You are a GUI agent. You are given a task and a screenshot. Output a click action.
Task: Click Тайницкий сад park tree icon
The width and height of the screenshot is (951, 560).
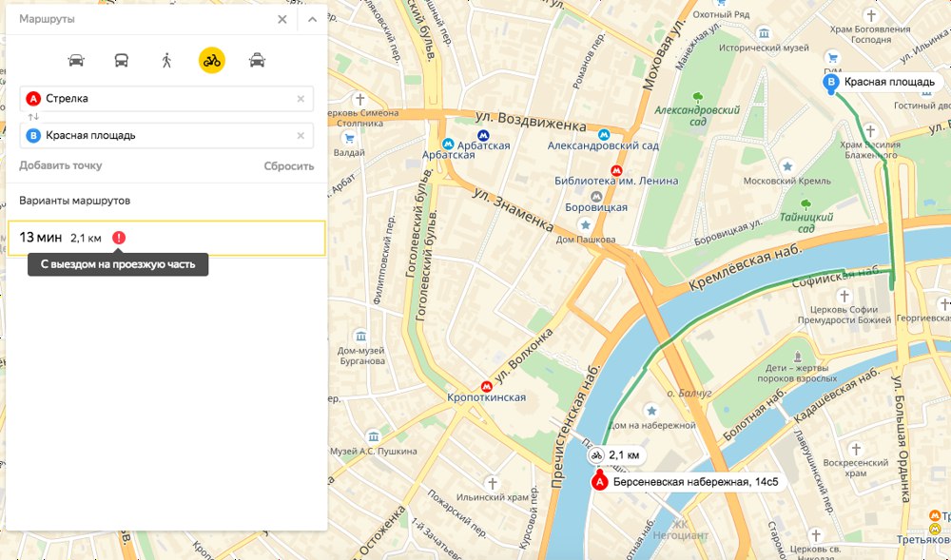(806, 203)
